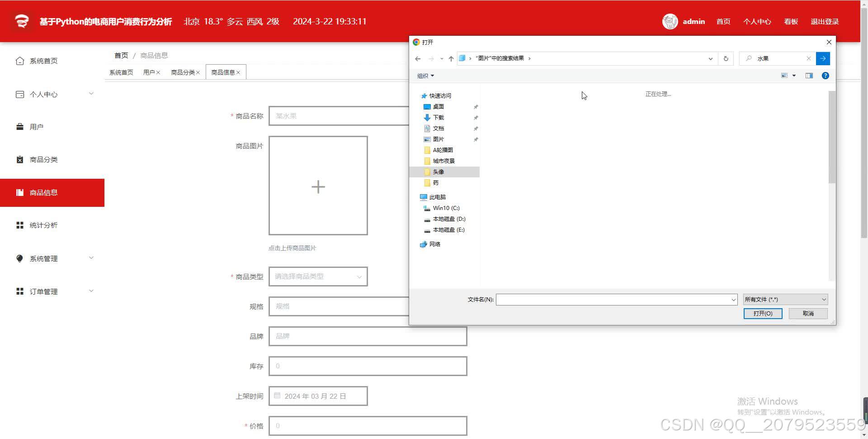This screenshot has width=868, height=439.
Task: Open 看板 from top header
Action: pos(791,21)
